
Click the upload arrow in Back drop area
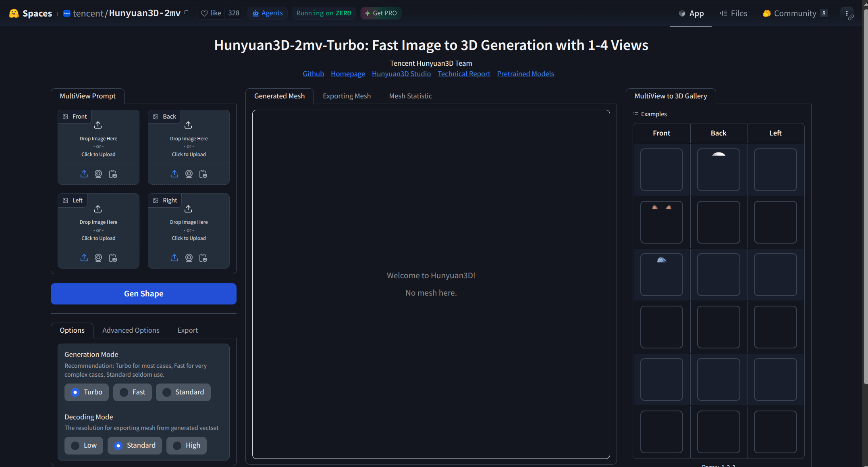(188, 125)
